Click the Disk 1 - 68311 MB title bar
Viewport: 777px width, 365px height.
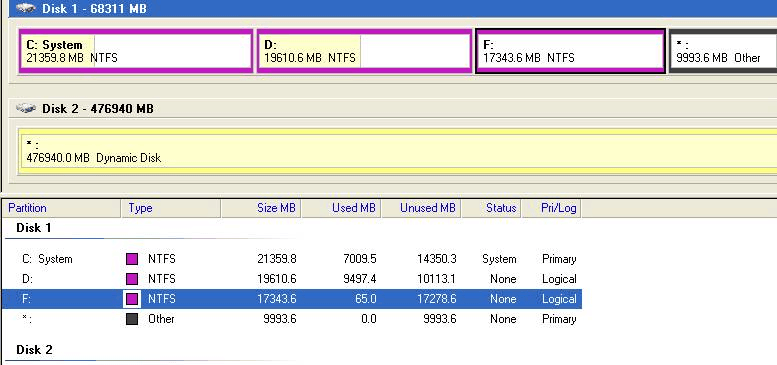click(x=393, y=8)
